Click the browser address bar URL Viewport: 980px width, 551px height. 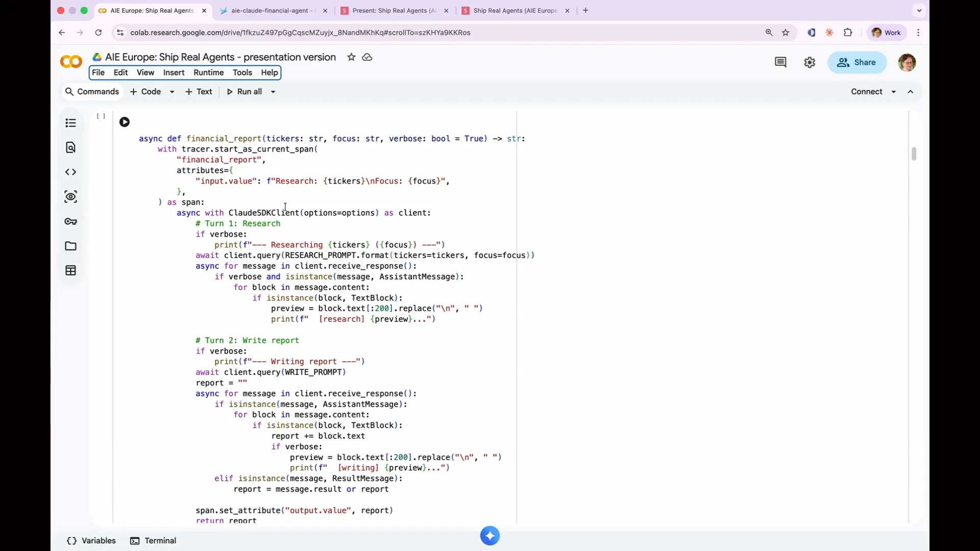tap(300, 33)
